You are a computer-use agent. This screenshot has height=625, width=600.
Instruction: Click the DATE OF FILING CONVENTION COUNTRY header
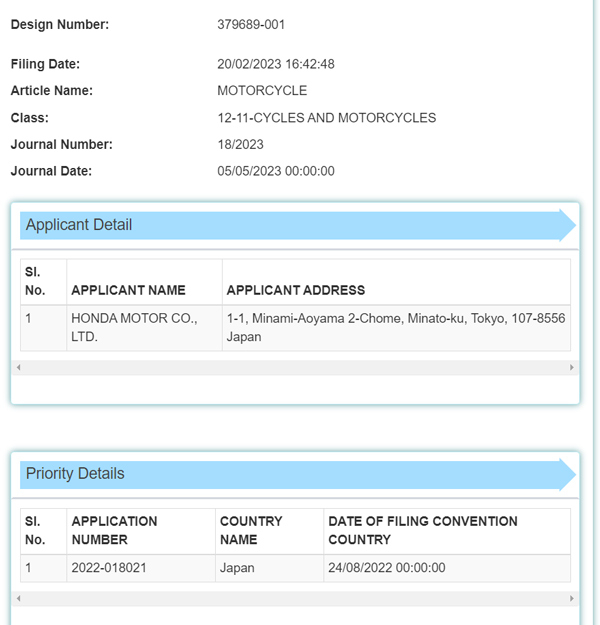point(422,530)
